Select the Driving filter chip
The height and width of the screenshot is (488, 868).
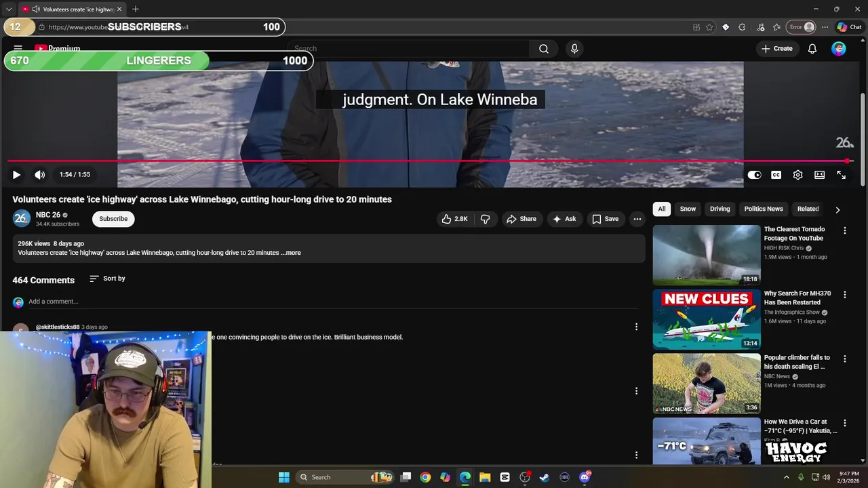click(x=719, y=209)
